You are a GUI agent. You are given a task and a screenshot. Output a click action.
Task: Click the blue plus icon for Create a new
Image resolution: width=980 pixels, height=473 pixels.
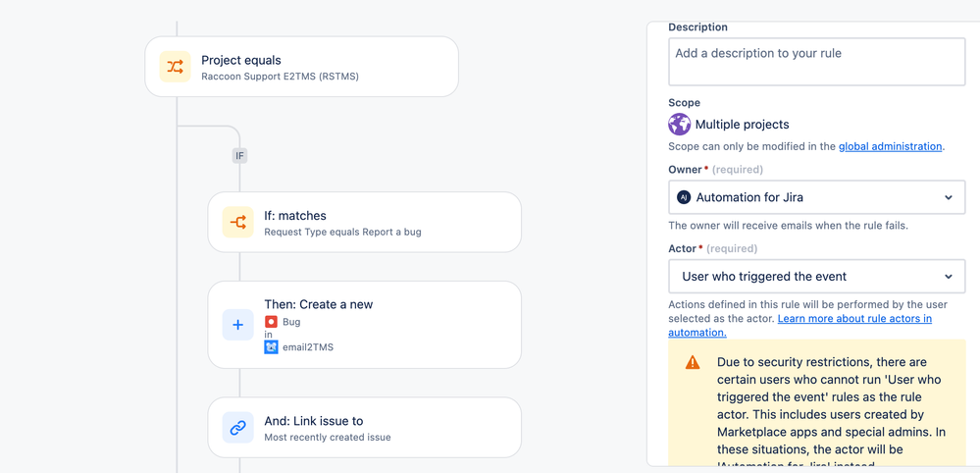coord(238,325)
